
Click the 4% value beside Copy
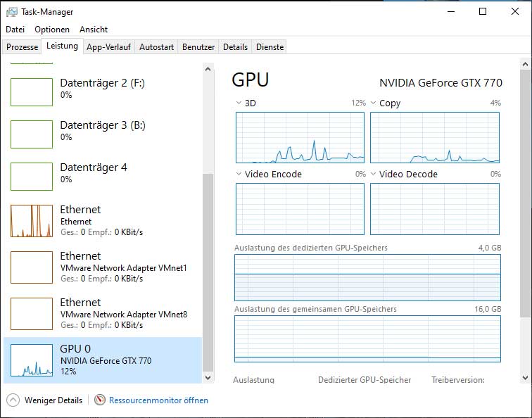click(x=495, y=103)
